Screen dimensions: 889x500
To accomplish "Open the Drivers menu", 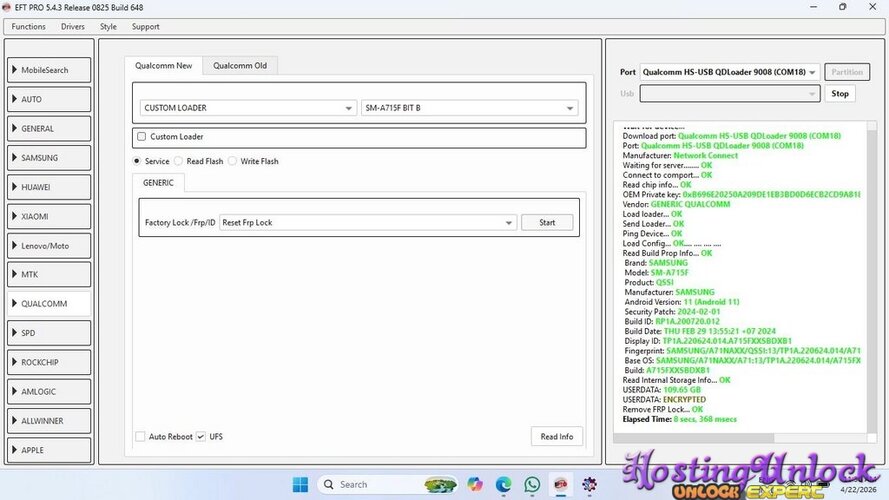I will pyautogui.click(x=73, y=27).
